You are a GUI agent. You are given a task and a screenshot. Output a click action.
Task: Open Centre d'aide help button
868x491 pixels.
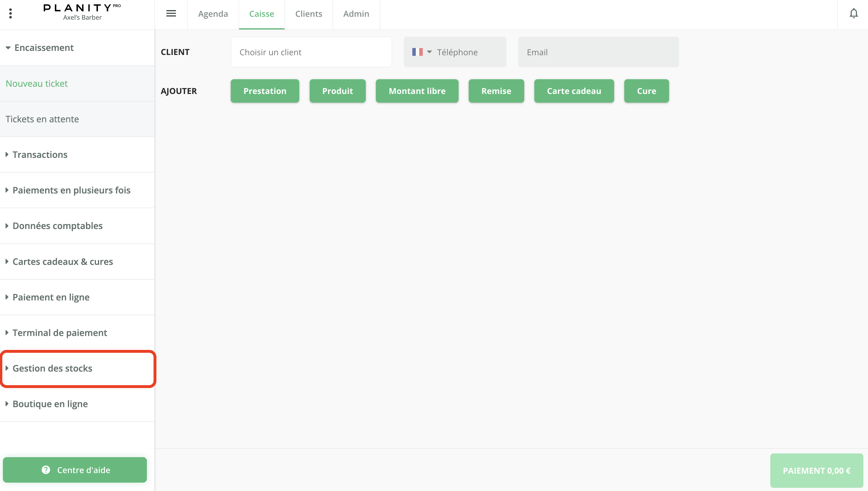(75, 470)
